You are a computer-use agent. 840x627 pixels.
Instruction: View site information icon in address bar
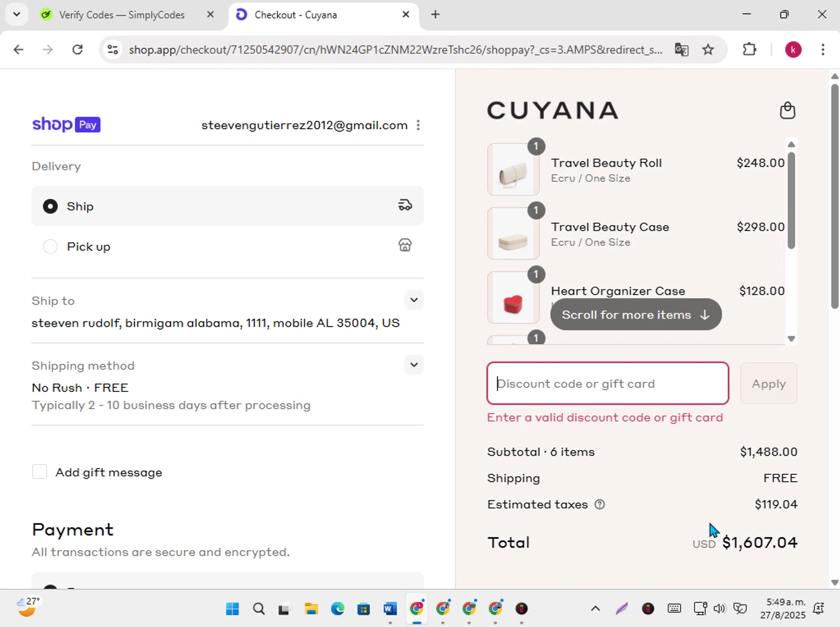point(113,50)
